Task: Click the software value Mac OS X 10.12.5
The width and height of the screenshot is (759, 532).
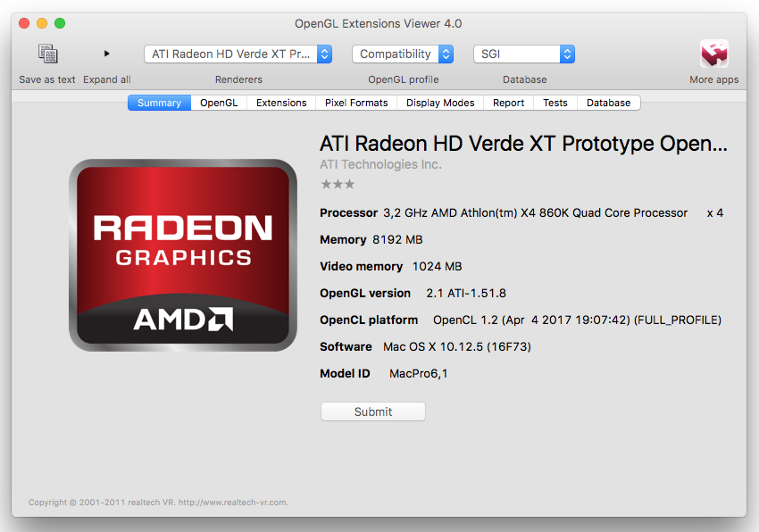Action: pos(457,347)
